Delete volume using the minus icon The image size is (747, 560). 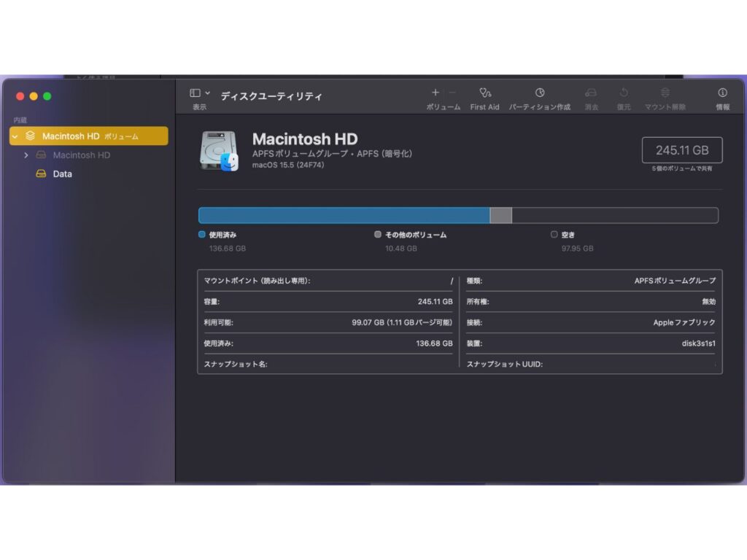(452, 93)
